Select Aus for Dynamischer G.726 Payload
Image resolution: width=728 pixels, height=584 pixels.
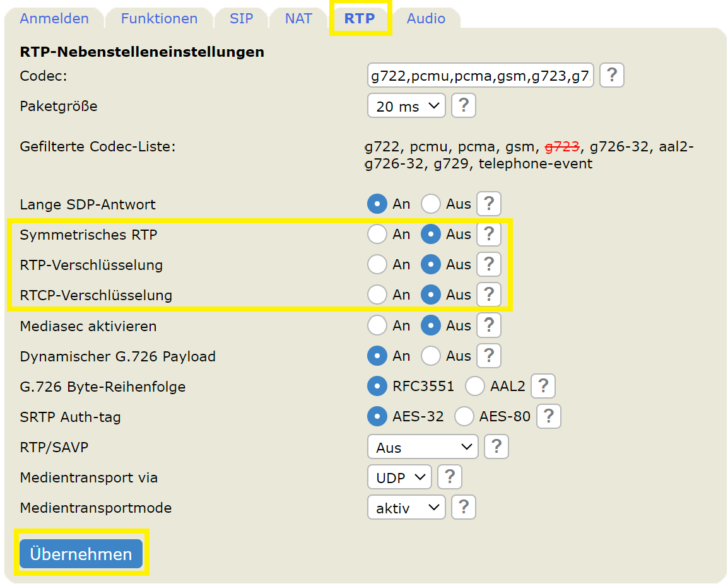430,356
